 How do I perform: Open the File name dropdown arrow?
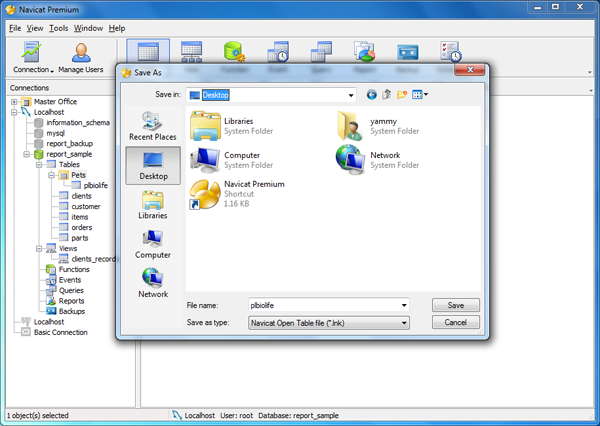pos(404,305)
